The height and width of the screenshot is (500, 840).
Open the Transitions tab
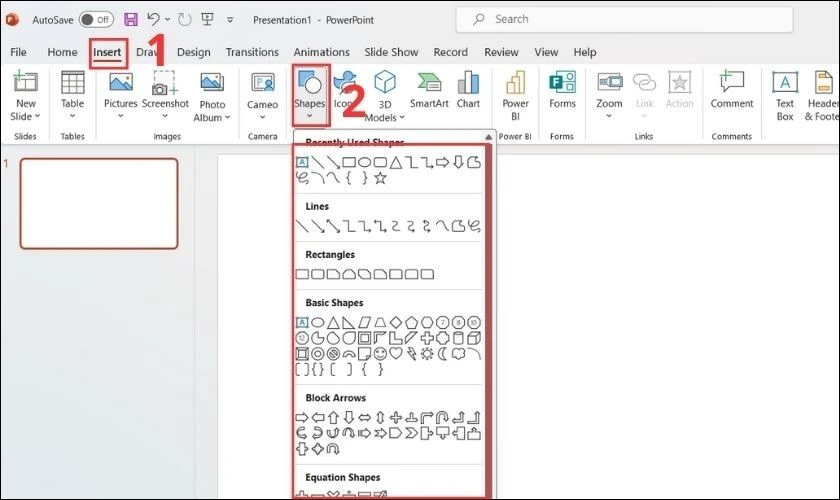click(x=252, y=52)
